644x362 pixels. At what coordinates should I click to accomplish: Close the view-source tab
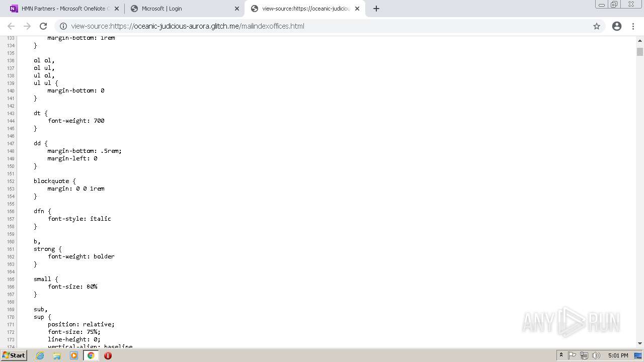pos(357,9)
